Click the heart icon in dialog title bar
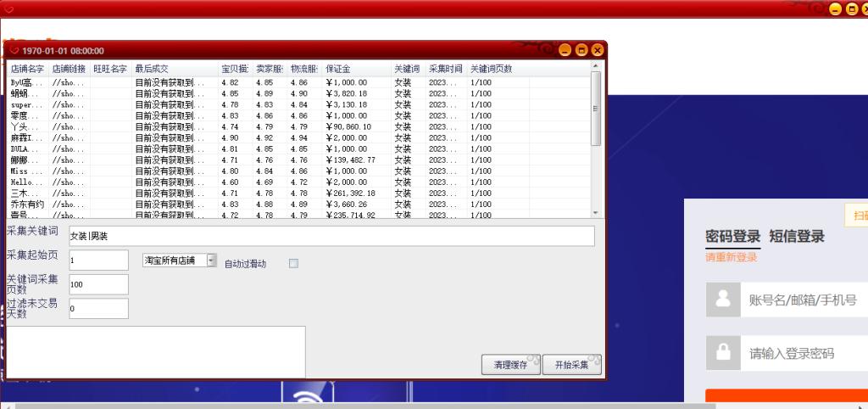 point(14,51)
